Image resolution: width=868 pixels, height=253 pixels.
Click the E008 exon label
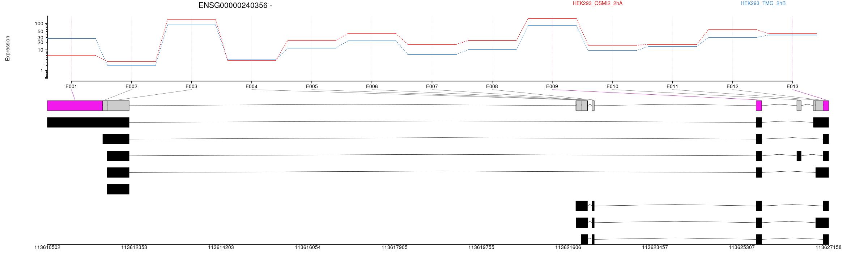pyautogui.click(x=492, y=86)
